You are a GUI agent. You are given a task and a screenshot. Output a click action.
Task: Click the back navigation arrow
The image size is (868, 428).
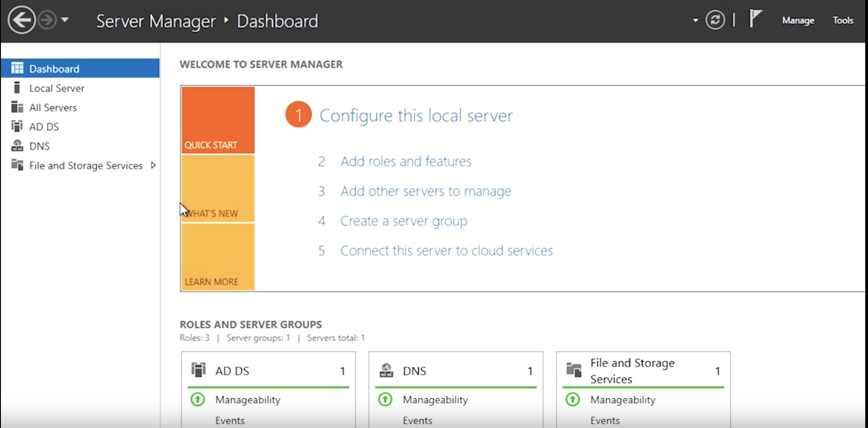(x=22, y=20)
